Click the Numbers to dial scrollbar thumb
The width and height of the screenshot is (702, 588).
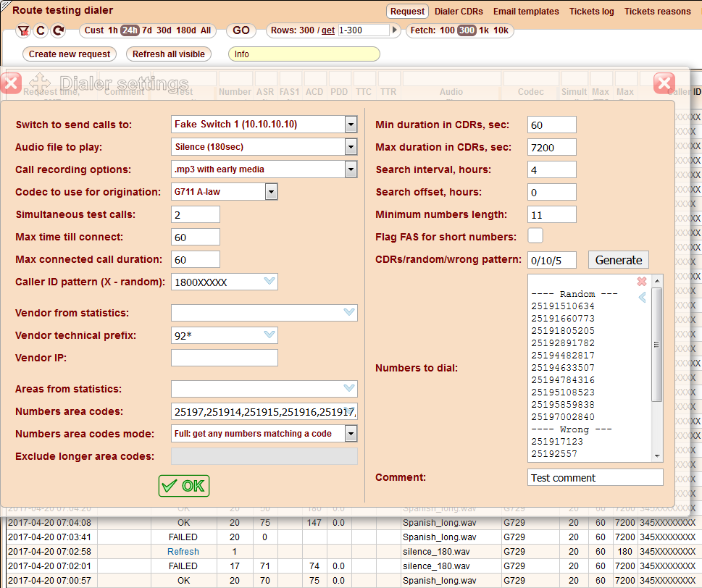coord(657,344)
